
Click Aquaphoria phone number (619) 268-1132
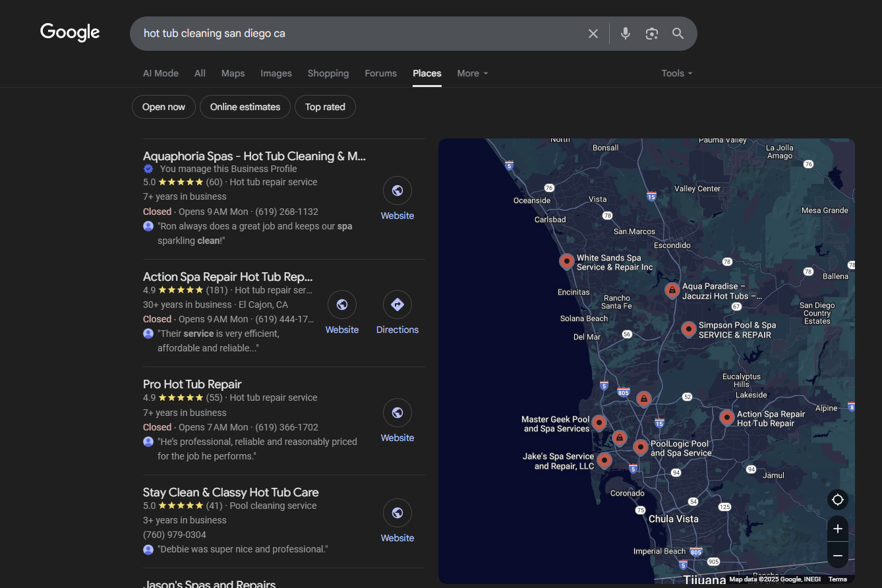tap(286, 212)
